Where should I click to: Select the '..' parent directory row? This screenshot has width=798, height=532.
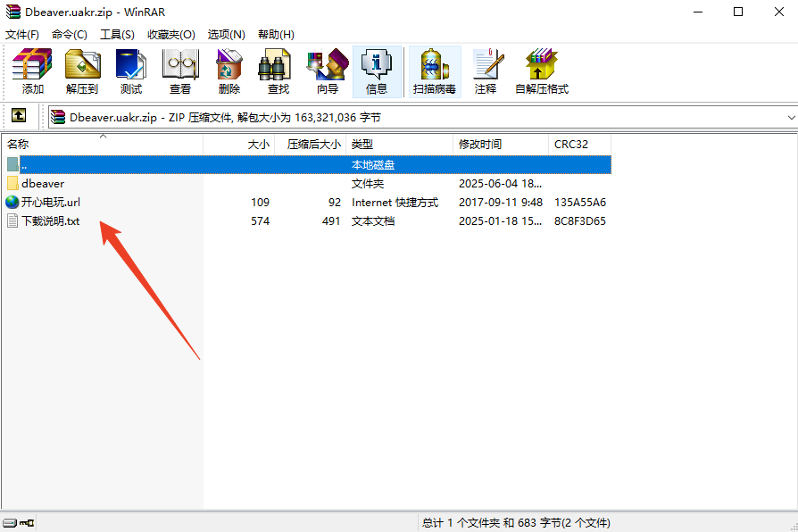[309, 164]
